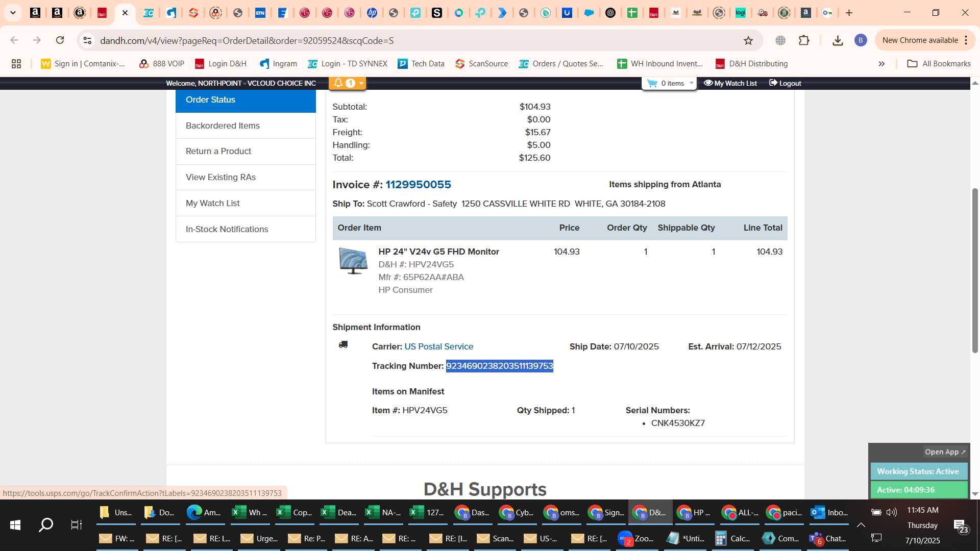Click serial number CNK4530KZ7 text
Viewport: 980px width, 551px height.
[x=678, y=423]
